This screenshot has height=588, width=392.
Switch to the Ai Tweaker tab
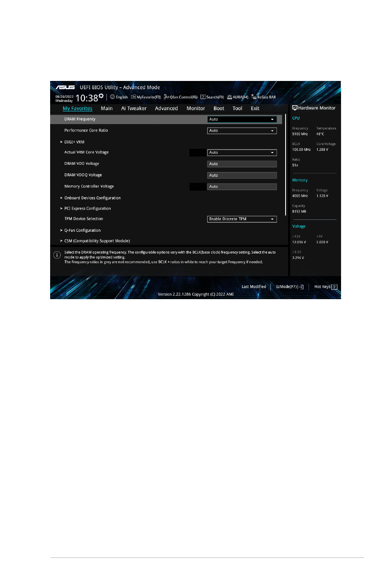pyautogui.click(x=134, y=108)
